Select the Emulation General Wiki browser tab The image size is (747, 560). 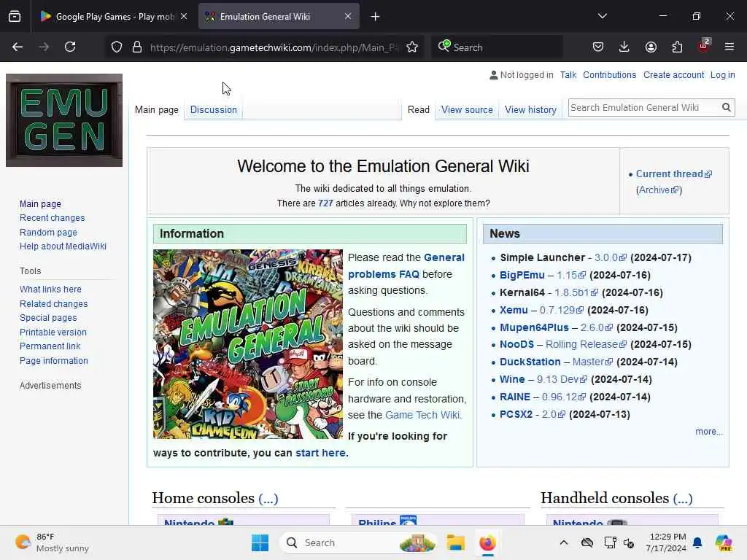point(279,17)
